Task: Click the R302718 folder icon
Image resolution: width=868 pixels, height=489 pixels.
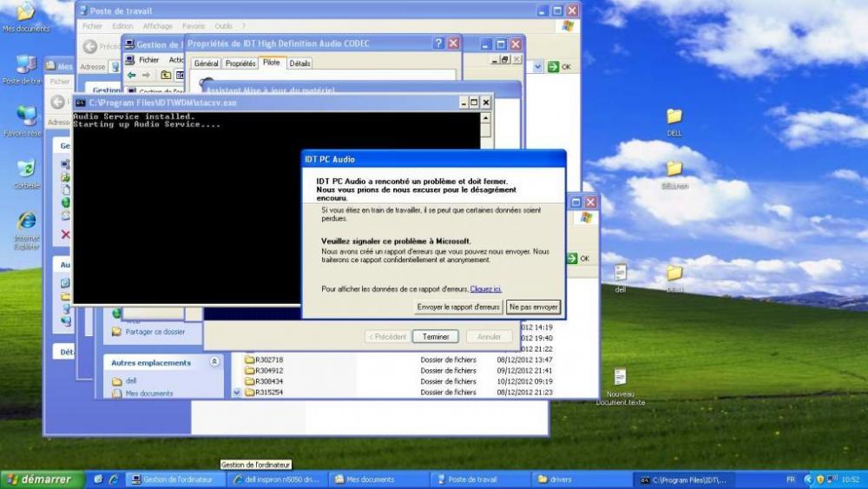Action: click(x=250, y=360)
